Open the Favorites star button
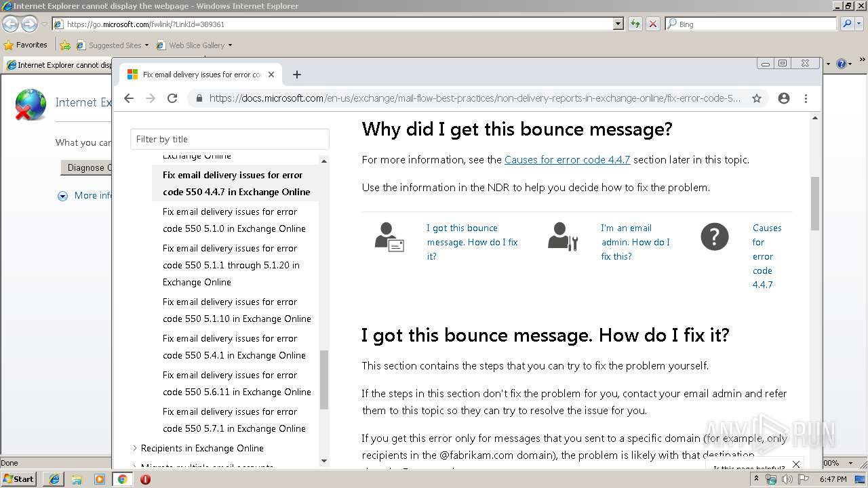The height and width of the screenshot is (488, 868). [25, 45]
